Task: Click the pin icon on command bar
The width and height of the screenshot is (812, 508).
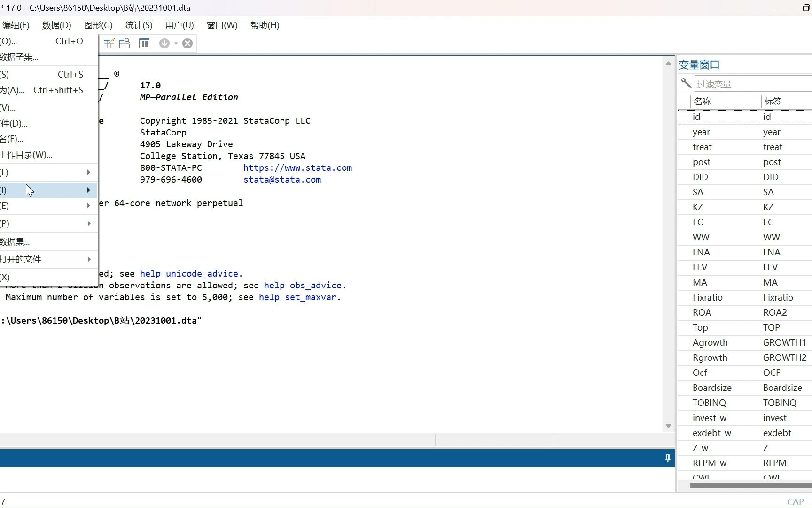Action: coord(667,458)
